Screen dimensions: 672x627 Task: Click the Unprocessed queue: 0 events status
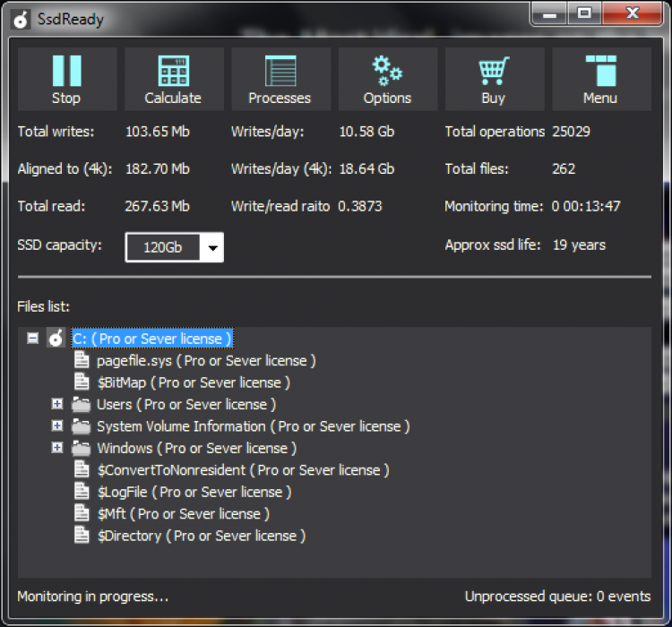[x=557, y=597]
